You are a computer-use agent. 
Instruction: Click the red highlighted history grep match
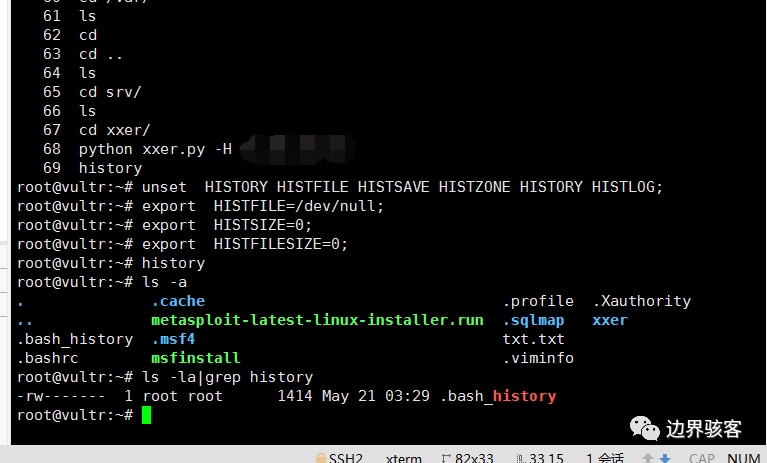(x=524, y=396)
